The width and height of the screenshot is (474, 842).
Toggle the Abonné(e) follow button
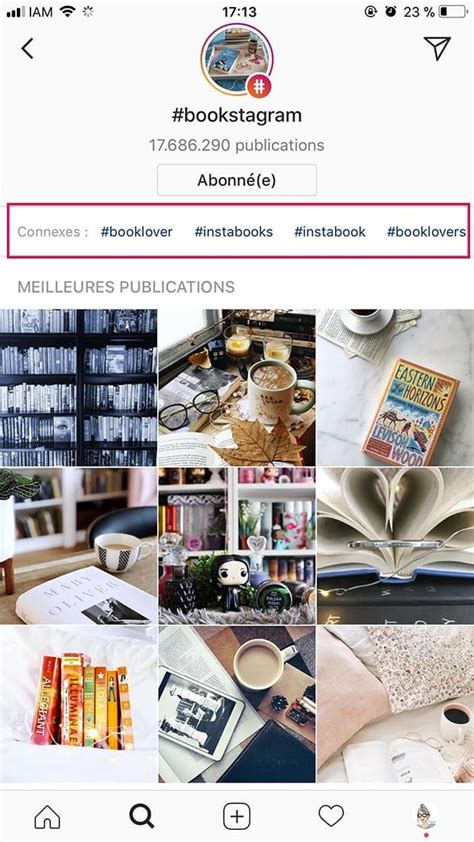pos(237,180)
